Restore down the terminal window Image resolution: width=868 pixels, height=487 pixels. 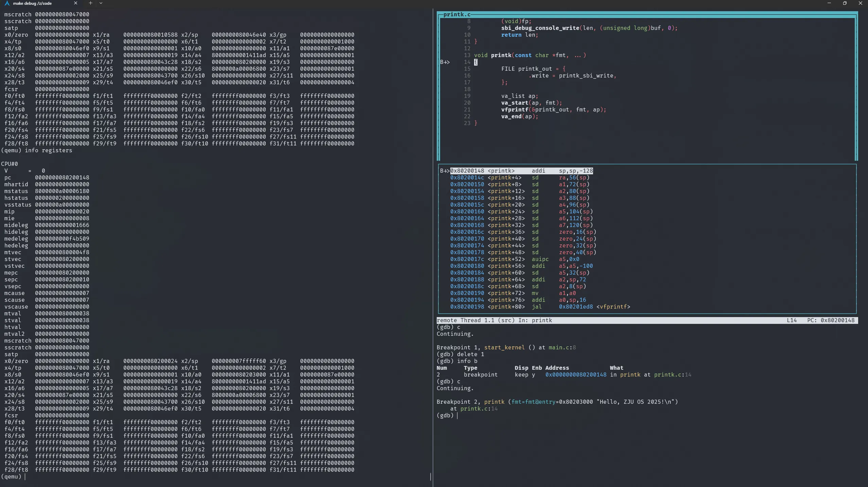tap(845, 3)
